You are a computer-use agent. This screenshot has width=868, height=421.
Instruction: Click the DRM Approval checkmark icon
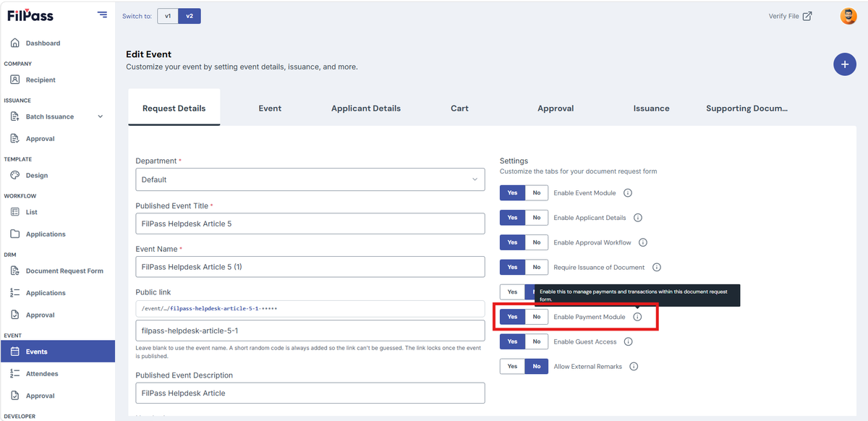(x=14, y=315)
